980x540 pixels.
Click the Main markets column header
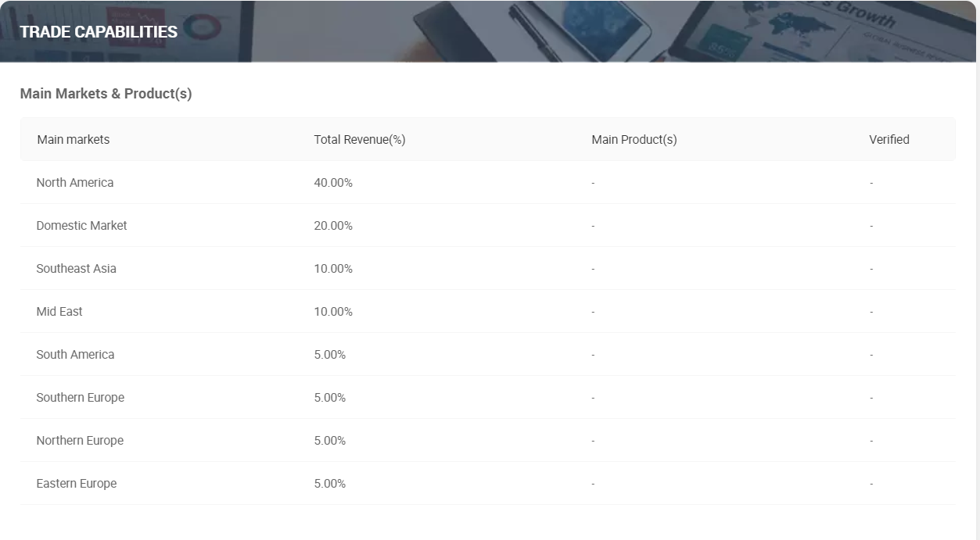tap(74, 140)
